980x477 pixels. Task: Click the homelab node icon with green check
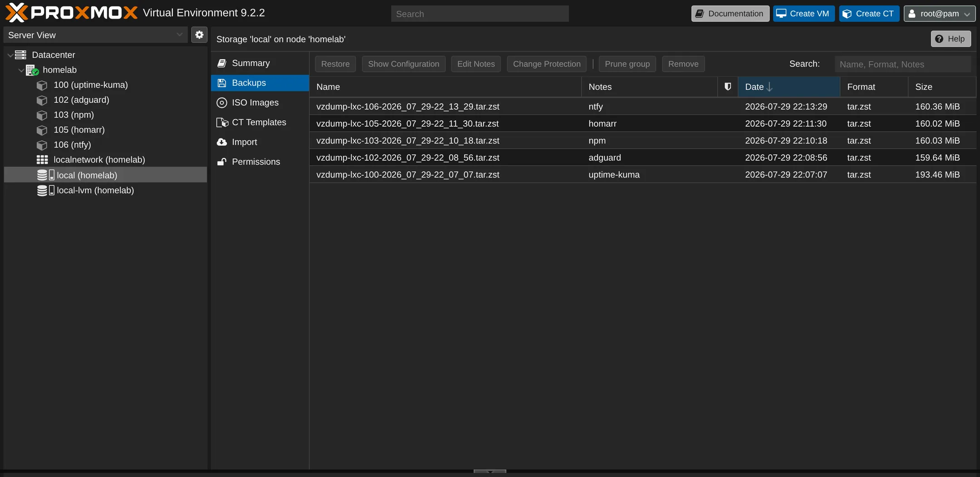32,70
